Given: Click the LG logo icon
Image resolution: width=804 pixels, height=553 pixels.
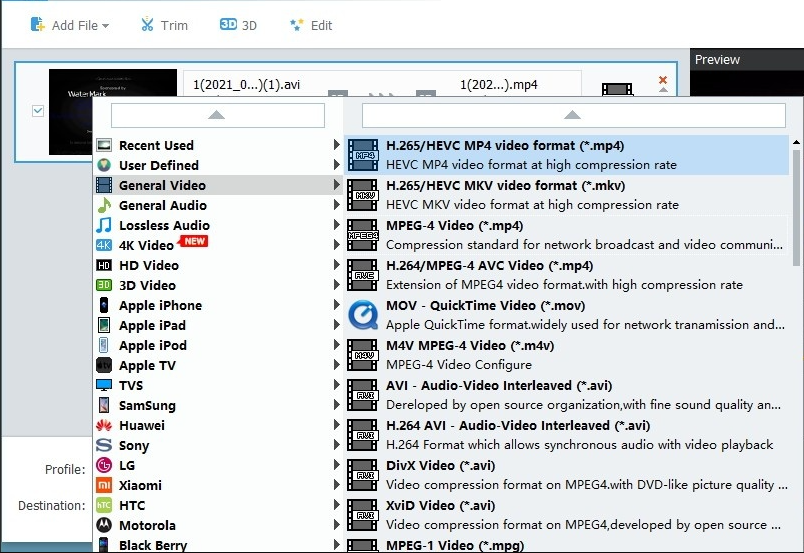Looking at the screenshot, I should tap(104, 465).
